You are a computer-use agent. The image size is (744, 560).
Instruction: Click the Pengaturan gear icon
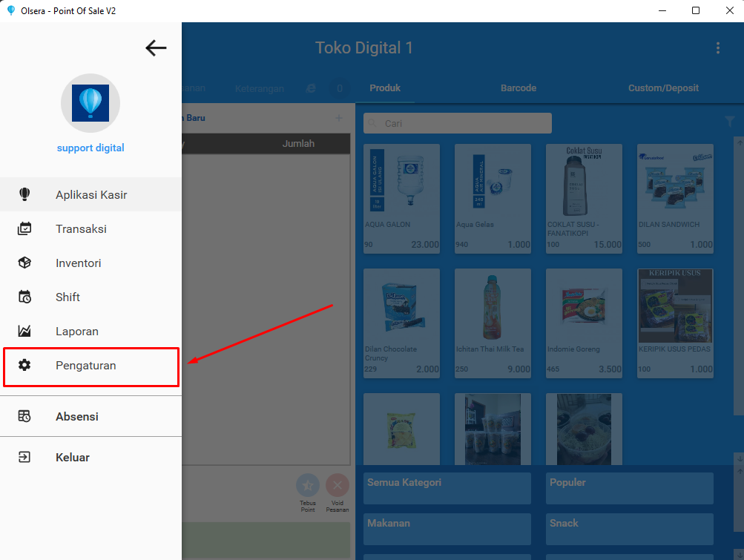pyautogui.click(x=24, y=365)
